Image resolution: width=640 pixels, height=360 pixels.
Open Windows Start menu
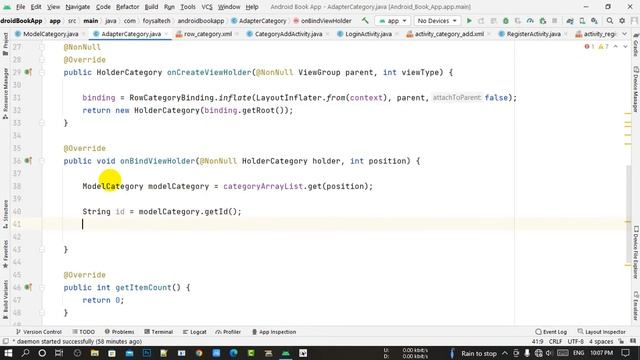pos(8,353)
